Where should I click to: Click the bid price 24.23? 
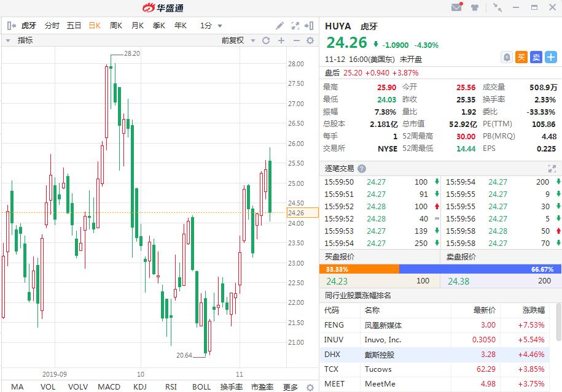(x=337, y=282)
